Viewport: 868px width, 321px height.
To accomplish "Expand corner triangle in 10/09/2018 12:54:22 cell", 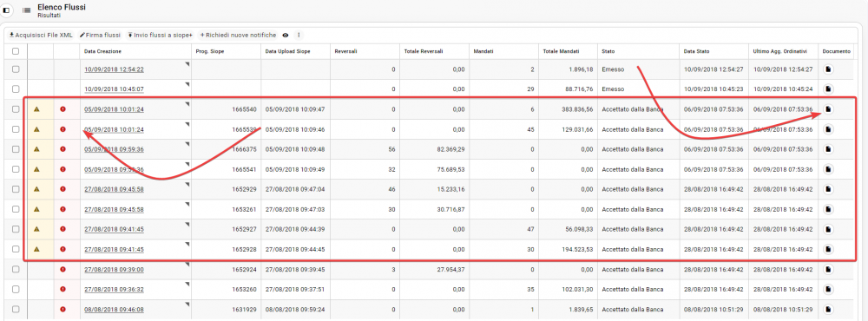I will (x=187, y=63).
